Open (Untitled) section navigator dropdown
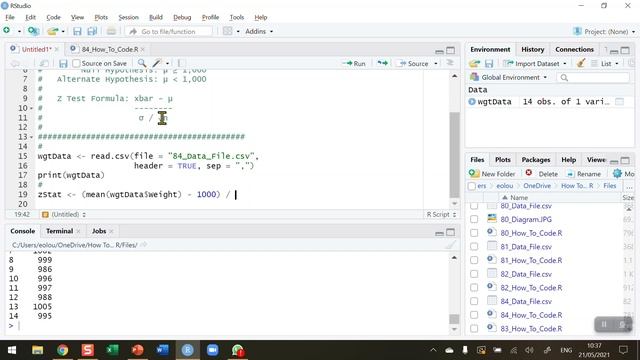 64,214
